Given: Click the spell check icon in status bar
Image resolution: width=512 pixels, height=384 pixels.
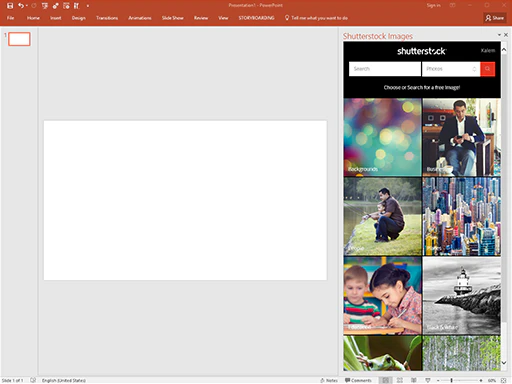Looking at the screenshot, I should (x=33, y=380).
